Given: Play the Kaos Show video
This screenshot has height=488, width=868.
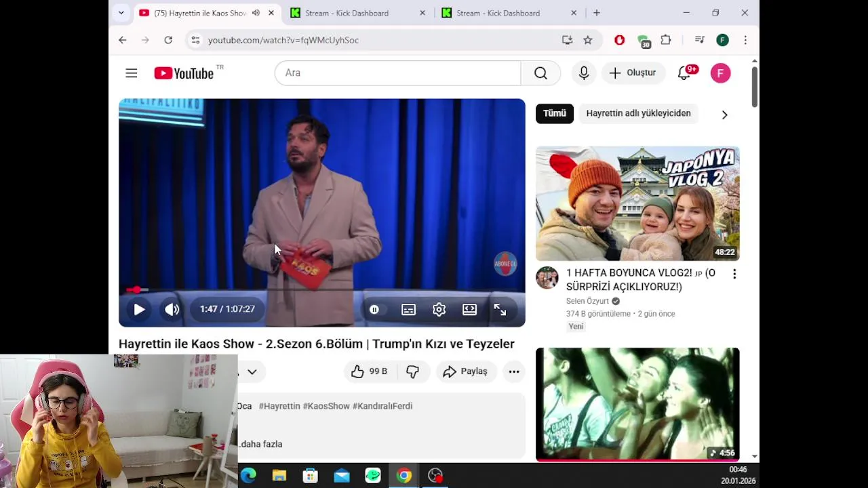Looking at the screenshot, I should click(139, 310).
